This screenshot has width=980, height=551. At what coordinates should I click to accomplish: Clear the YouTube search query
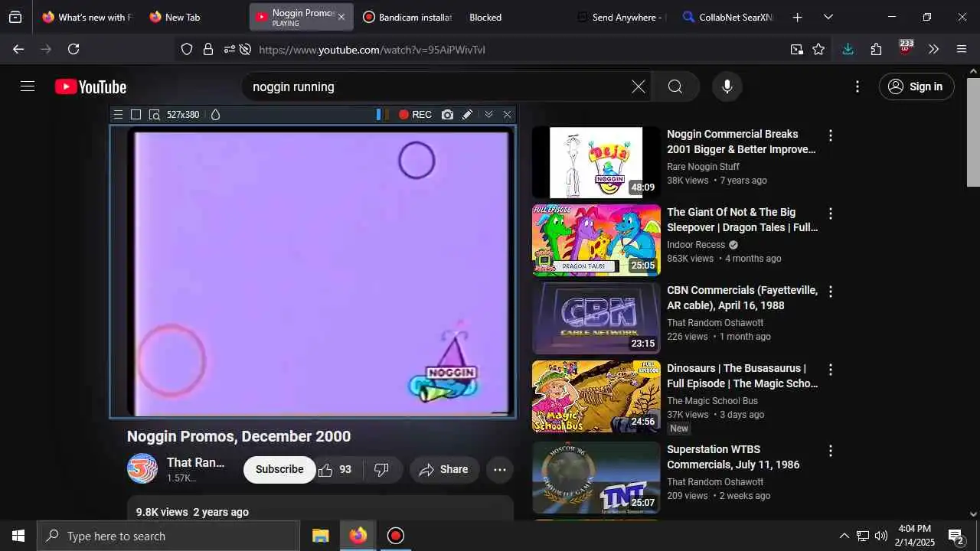point(638,86)
